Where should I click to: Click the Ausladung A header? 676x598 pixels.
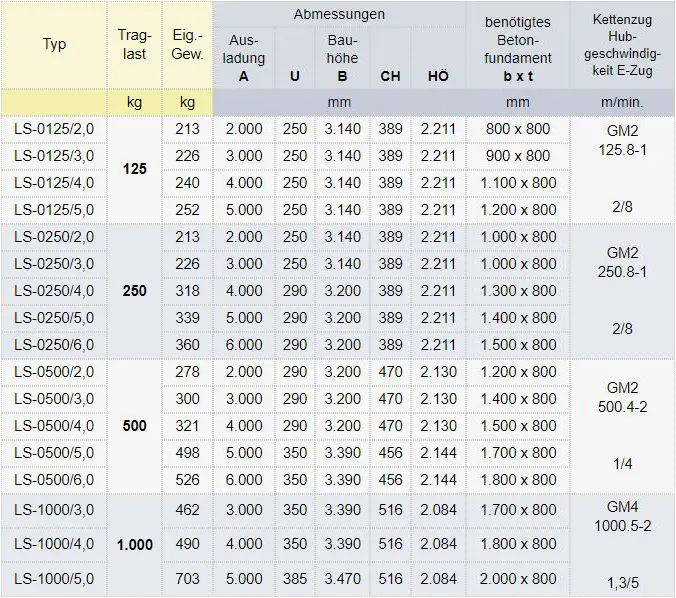(x=244, y=59)
